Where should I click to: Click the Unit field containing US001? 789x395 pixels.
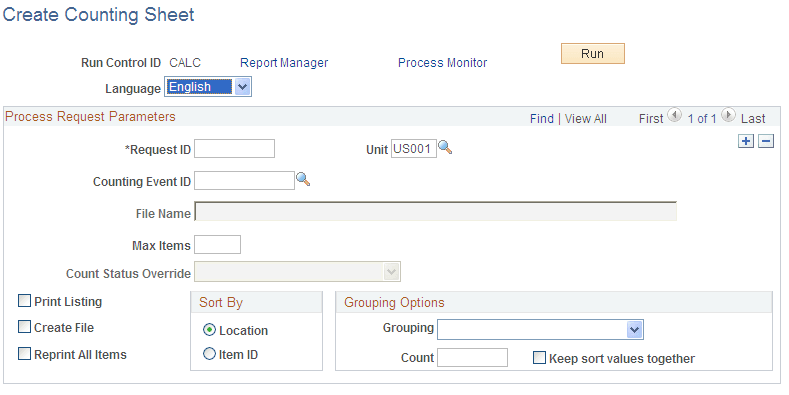pos(414,149)
